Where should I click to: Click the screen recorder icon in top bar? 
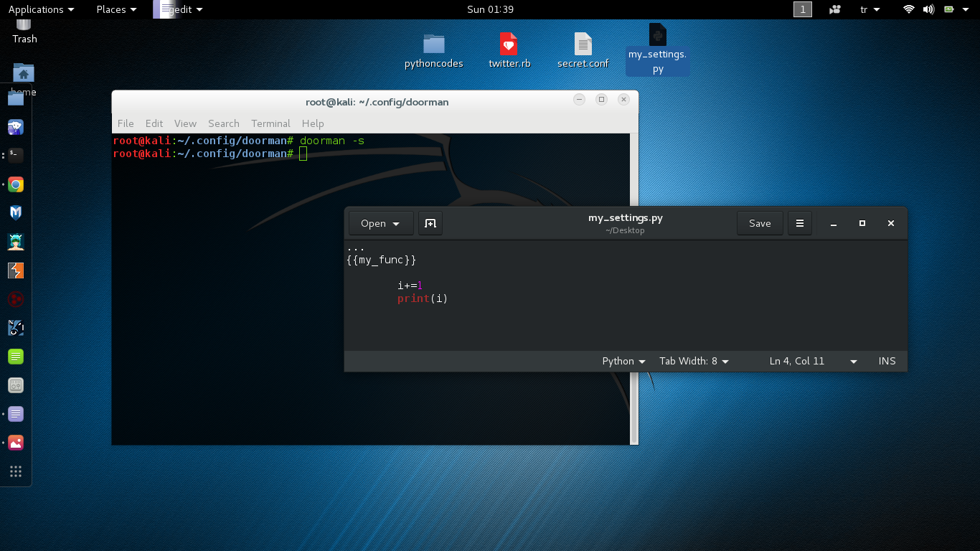tap(834, 9)
